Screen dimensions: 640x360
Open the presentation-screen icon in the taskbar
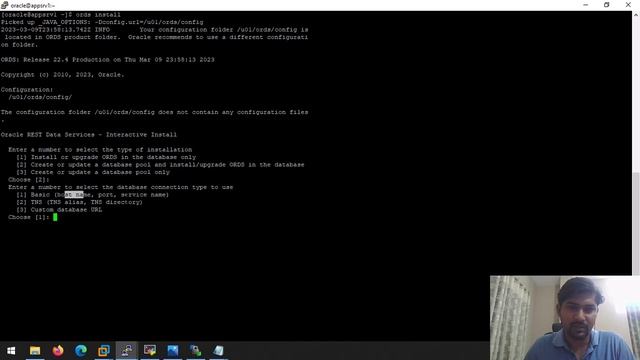click(150, 351)
